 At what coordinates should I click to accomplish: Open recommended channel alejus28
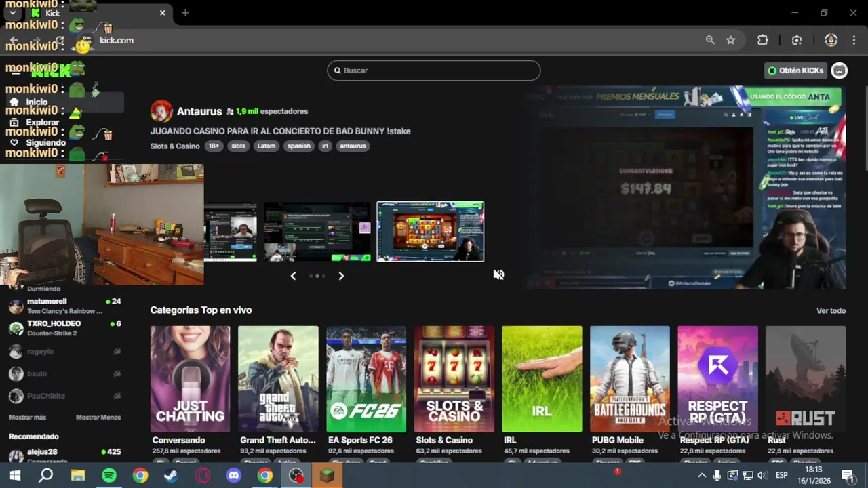(64, 456)
